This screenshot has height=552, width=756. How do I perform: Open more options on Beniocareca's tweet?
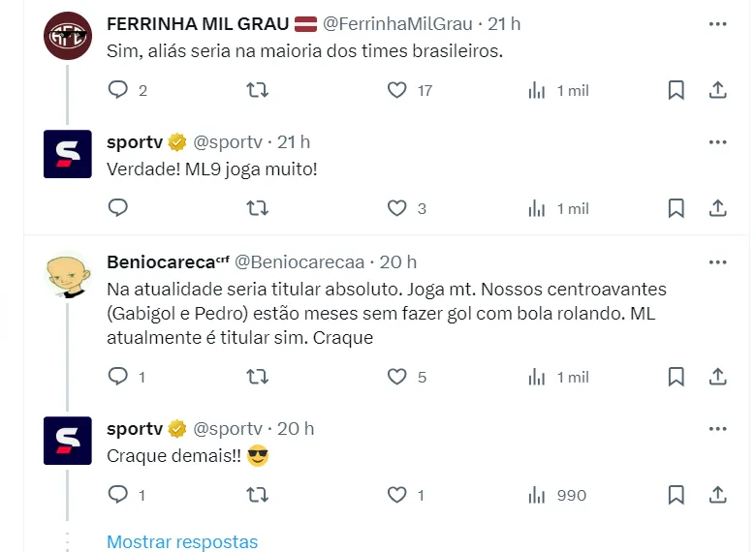[718, 261]
